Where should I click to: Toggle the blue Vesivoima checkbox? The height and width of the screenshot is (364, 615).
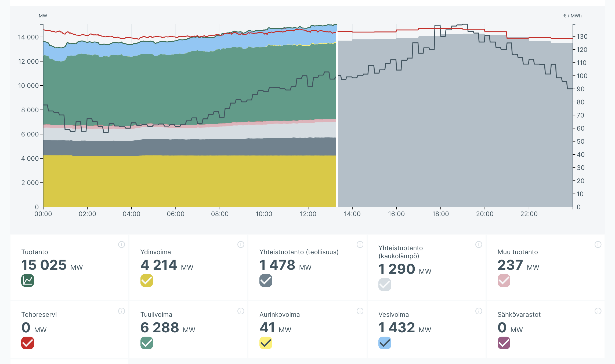(385, 343)
